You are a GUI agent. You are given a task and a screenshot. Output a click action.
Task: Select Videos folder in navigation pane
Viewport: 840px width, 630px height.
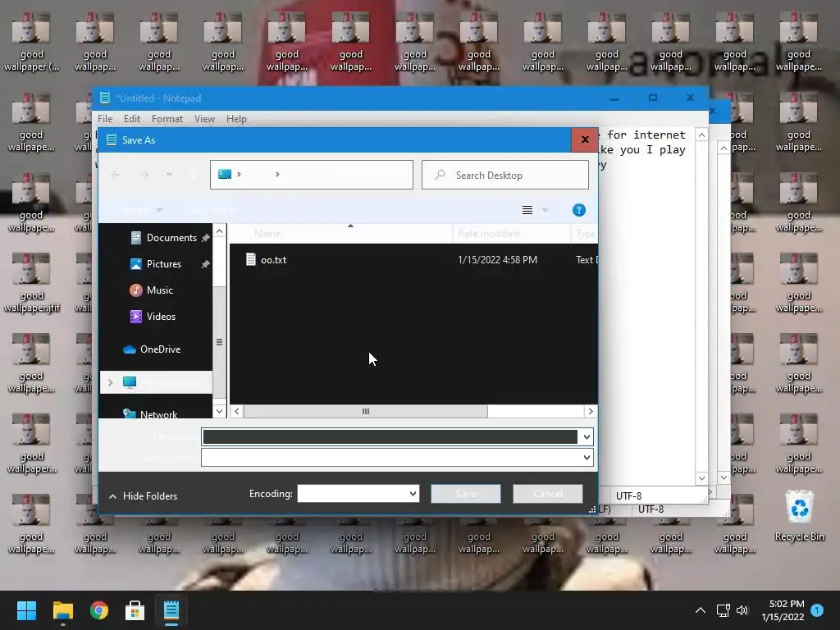161,316
